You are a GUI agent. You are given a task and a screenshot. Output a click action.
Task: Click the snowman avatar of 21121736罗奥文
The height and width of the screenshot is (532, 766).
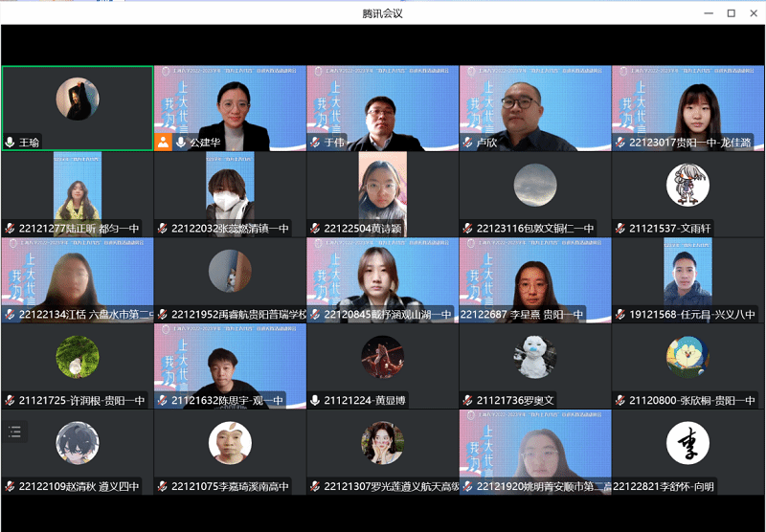535,357
